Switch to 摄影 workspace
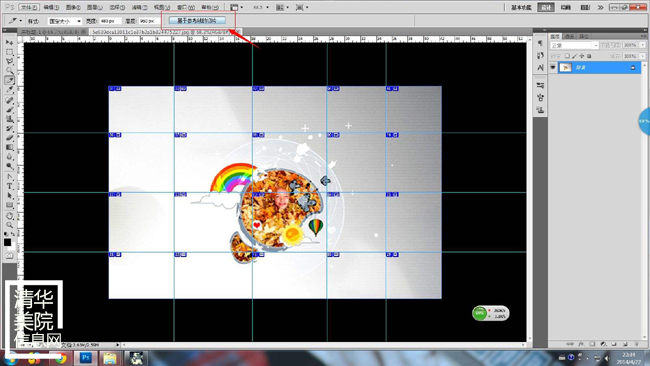This screenshot has height=366, width=650. click(585, 7)
